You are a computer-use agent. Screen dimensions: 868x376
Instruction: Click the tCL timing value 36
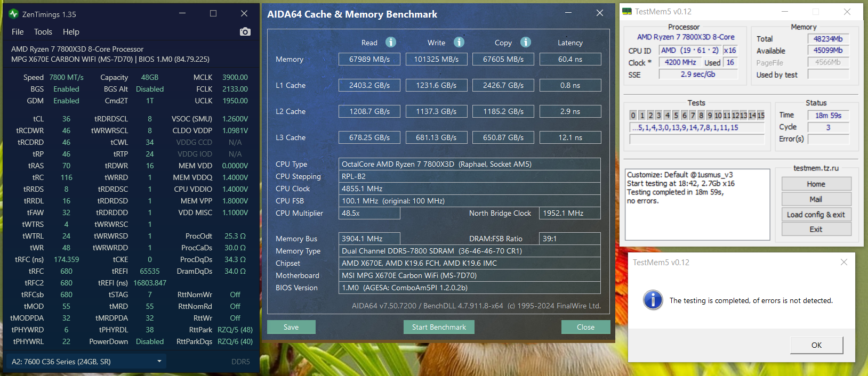click(x=66, y=119)
